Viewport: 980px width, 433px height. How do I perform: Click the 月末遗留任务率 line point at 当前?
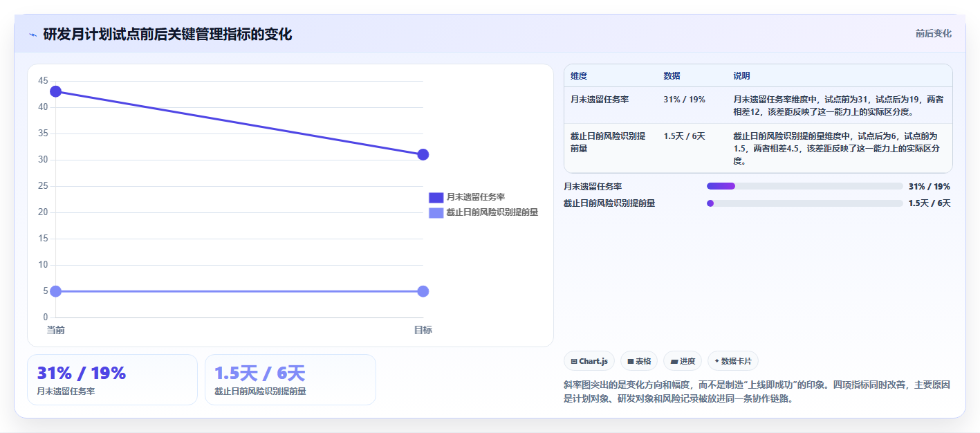click(56, 91)
